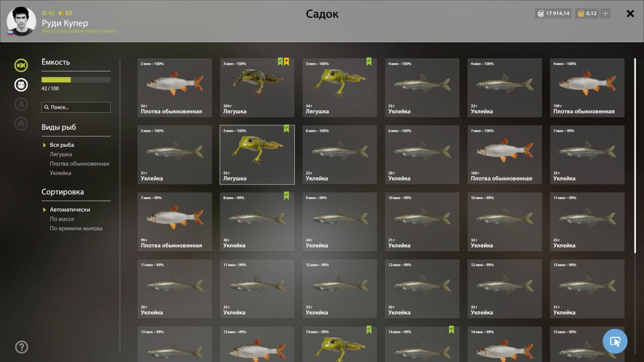644x362 pixels.
Task: Sort by По времени вылова
Action: coord(76,228)
